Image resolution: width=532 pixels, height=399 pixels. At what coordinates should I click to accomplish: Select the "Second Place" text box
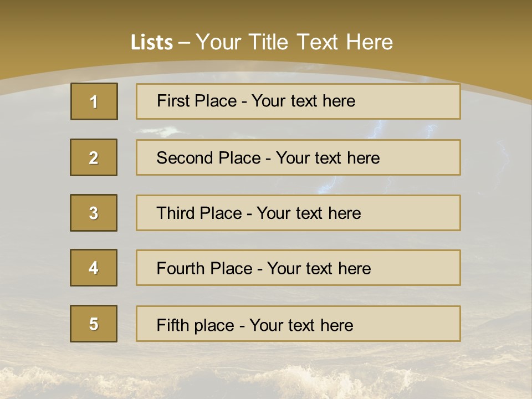pyautogui.click(x=298, y=157)
